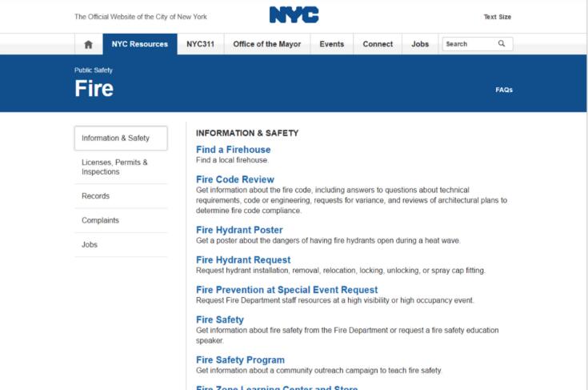Viewport: 588px width, 390px height.
Task: Adjust the Text Size option
Action: (x=497, y=17)
